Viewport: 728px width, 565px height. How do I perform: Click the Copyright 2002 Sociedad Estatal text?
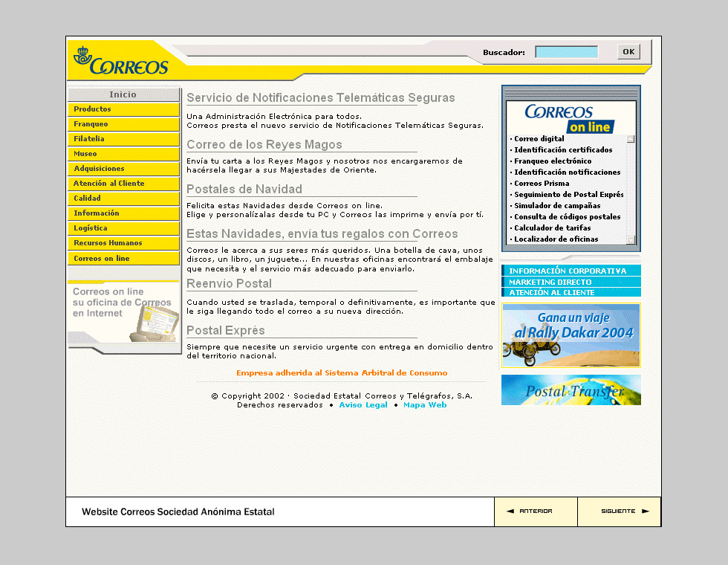tap(342, 395)
